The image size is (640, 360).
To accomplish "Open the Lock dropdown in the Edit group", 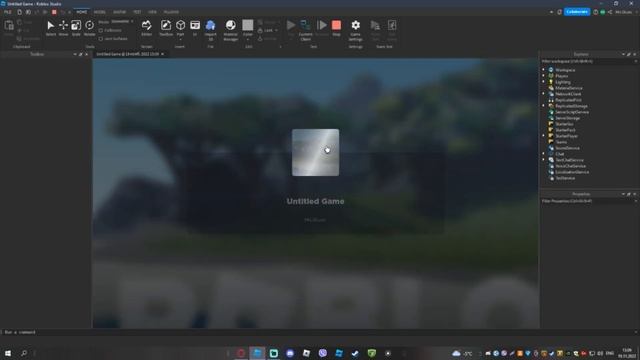I will tap(276, 31).
